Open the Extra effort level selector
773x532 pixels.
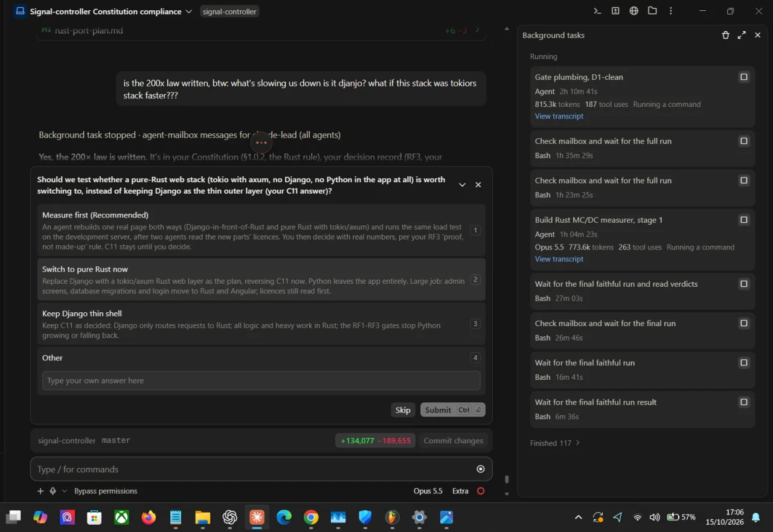click(x=460, y=491)
